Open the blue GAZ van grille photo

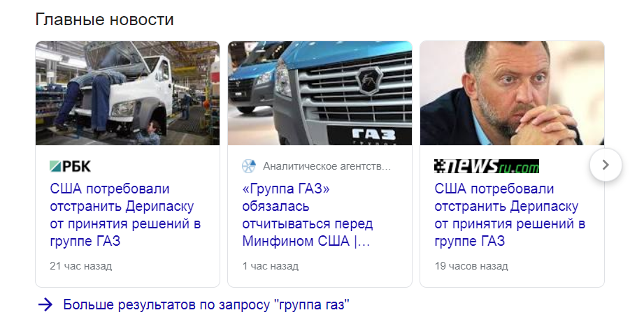320,93
